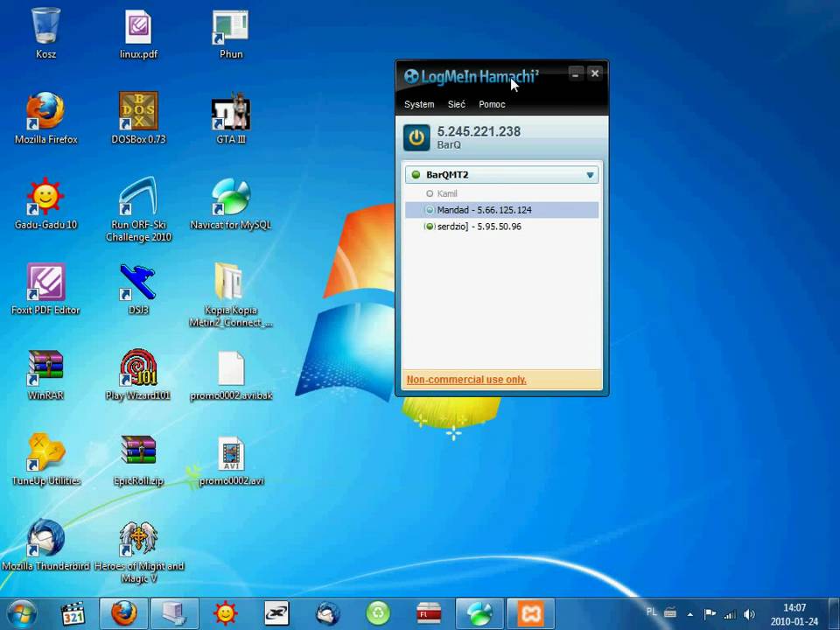Select the GTA III desktop shortcut
Screen dimensions: 840x630
231,118
